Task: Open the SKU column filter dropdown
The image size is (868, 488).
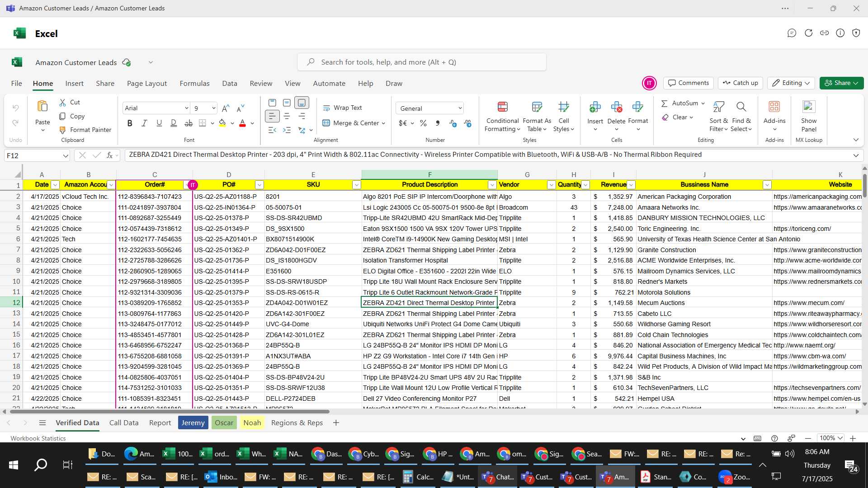Action: click(x=357, y=185)
